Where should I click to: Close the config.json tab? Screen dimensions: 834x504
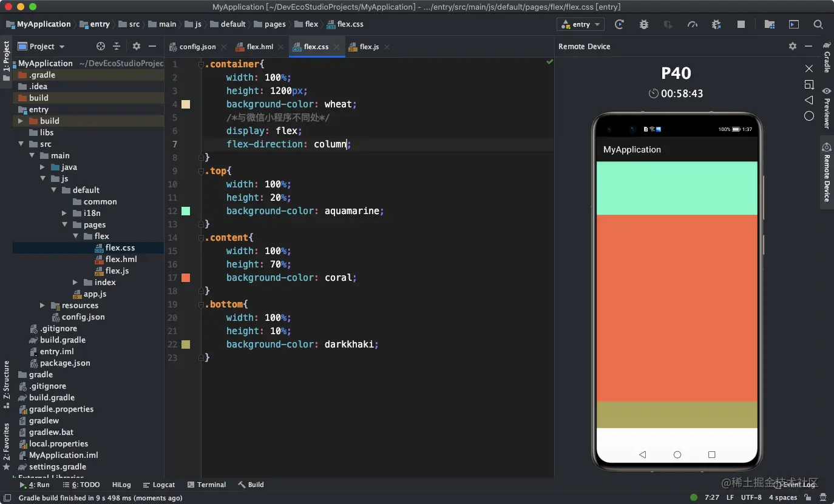point(223,47)
